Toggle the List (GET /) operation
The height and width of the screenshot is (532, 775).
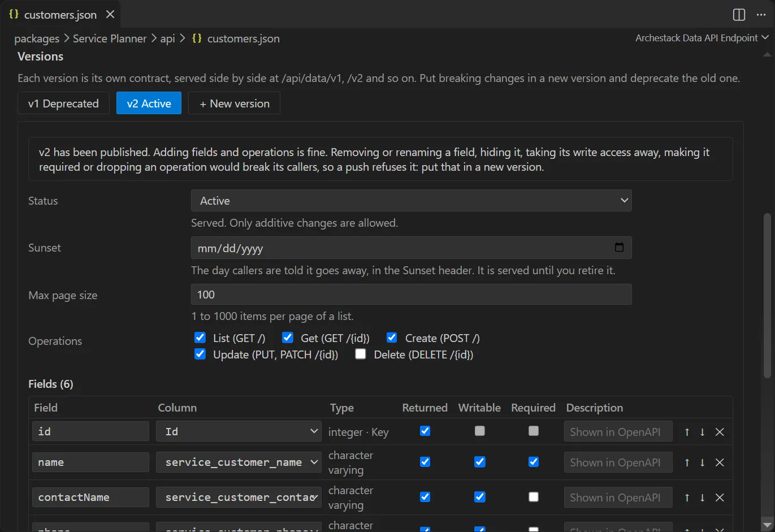[200, 338]
